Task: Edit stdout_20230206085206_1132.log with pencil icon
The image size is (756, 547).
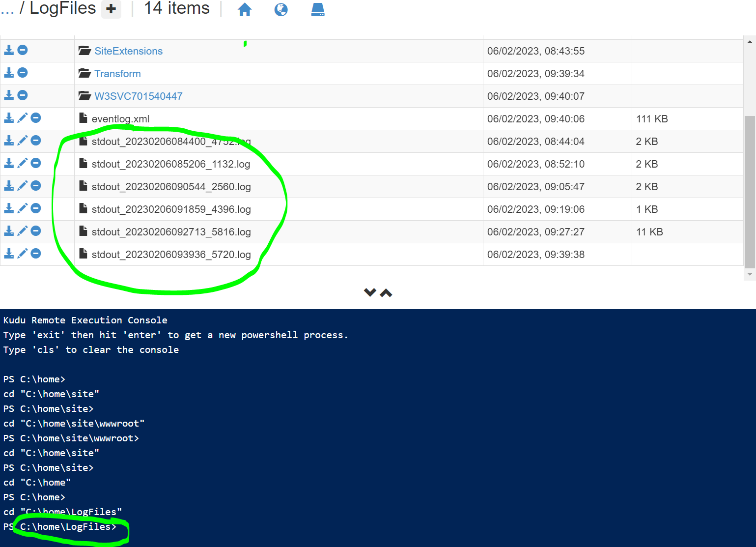Action: pos(22,163)
